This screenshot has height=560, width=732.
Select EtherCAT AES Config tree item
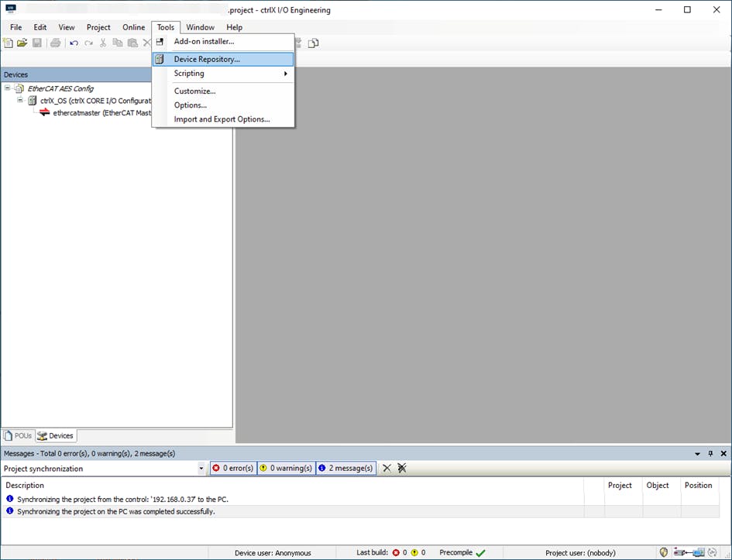(60, 88)
